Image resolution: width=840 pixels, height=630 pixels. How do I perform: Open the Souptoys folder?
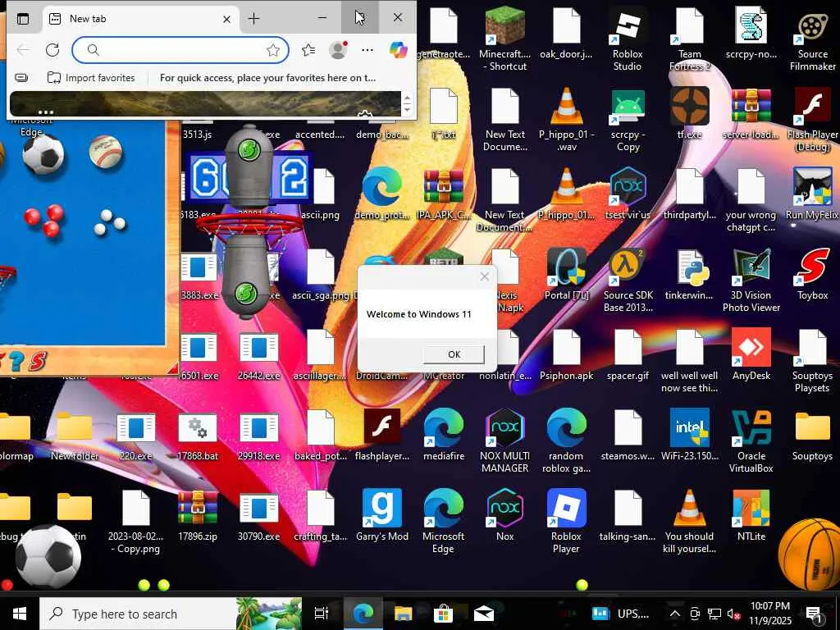click(x=813, y=435)
